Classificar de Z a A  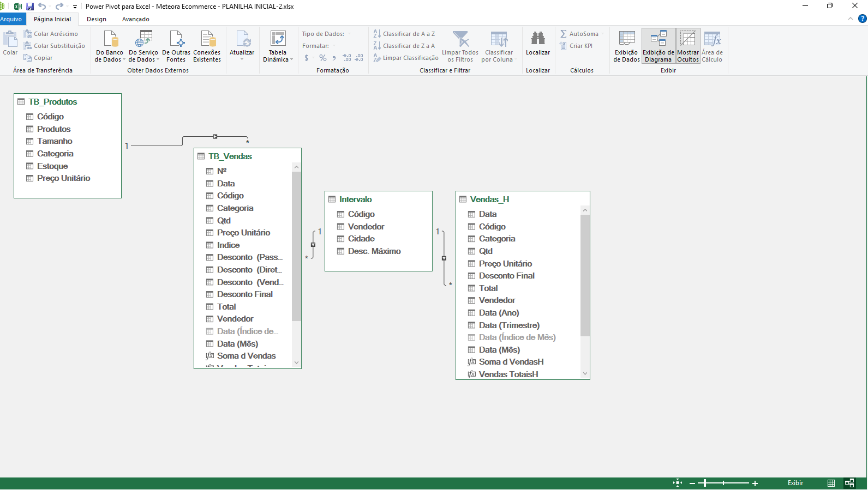pyautogui.click(x=404, y=46)
